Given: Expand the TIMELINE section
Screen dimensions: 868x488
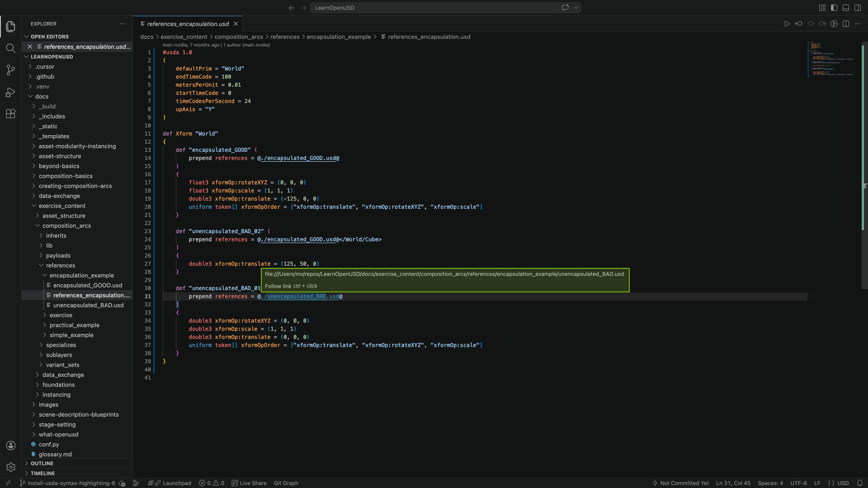Looking at the screenshot, I should coord(77,474).
